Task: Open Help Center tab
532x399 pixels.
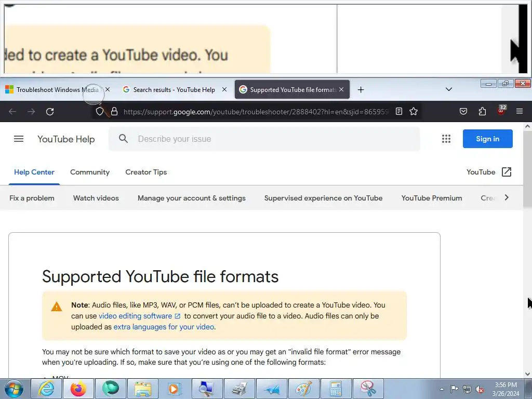Action: pyautogui.click(x=34, y=172)
